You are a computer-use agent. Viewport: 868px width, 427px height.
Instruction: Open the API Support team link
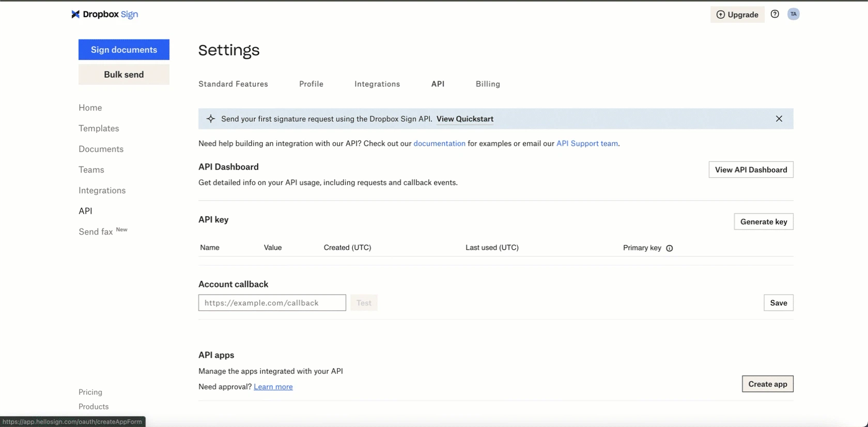click(587, 144)
